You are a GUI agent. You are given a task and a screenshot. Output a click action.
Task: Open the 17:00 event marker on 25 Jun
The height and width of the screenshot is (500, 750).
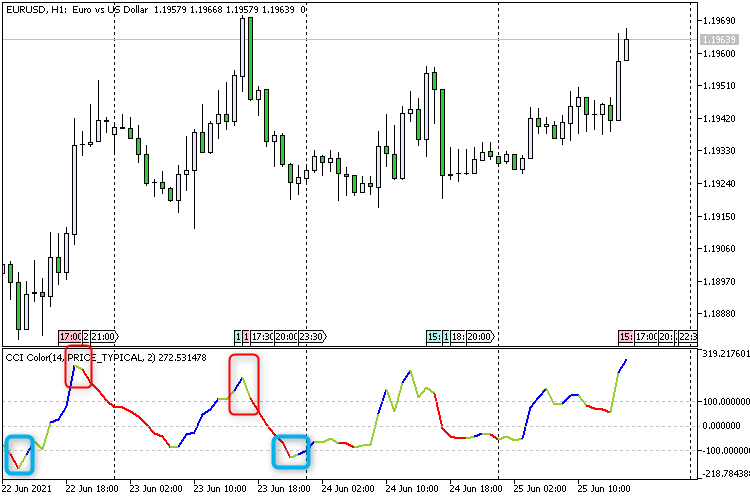646,337
